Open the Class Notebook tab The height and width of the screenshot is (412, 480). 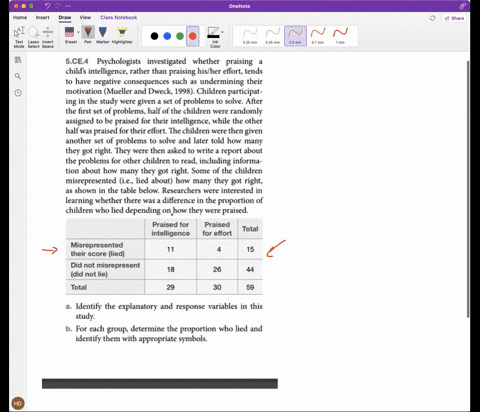119,17
